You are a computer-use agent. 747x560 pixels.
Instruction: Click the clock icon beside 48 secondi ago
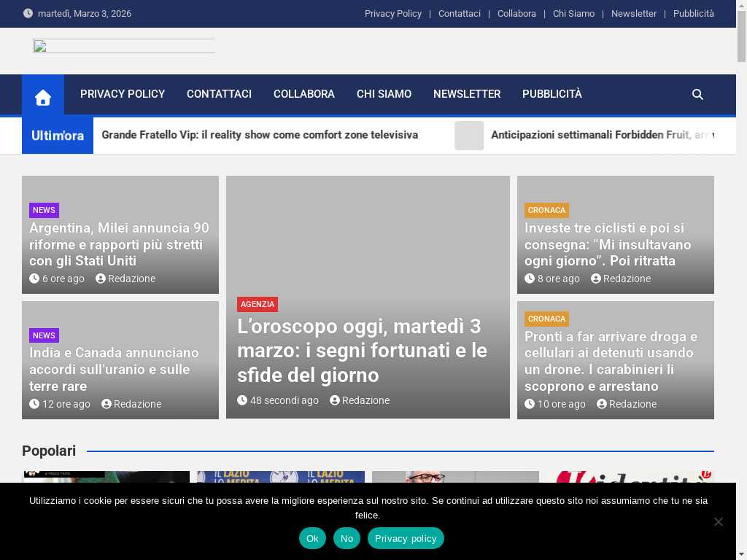click(242, 400)
